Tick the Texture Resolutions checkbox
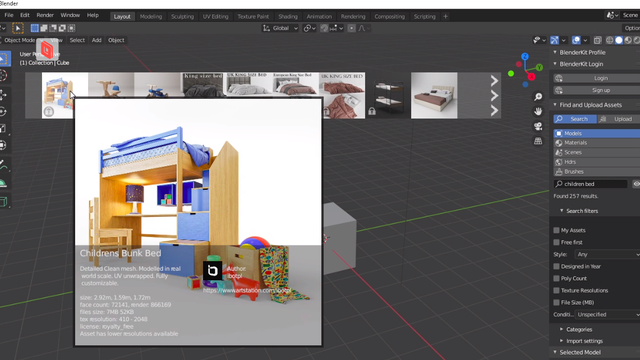Image resolution: width=640 pixels, height=360 pixels. point(556,290)
